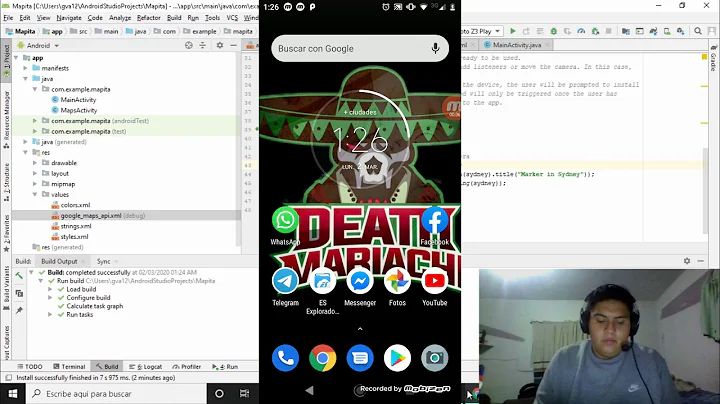Image resolution: width=720 pixels, height=404 pixels.
Task: Open Chrome in the phone dock
Action: (323, 358)
